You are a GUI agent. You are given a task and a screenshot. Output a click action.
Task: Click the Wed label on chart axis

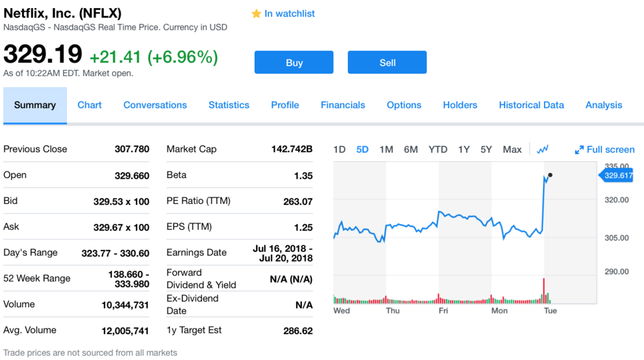tap(341, 311)
